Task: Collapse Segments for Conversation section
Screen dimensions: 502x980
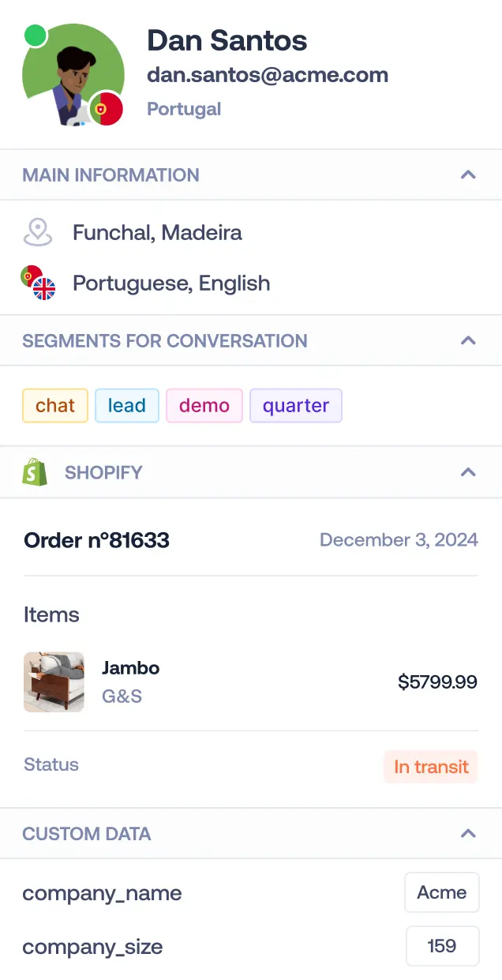Action: (468, 340)
